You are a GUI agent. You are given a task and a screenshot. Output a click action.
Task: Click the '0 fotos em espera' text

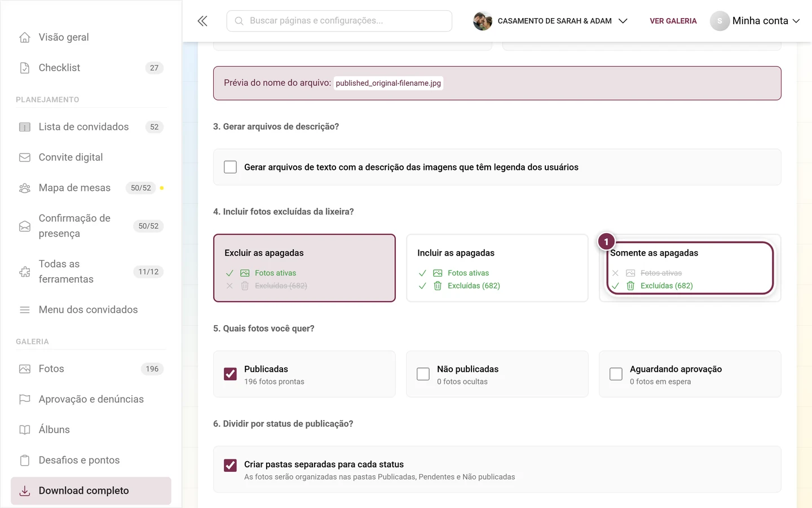click(x=660, y=382)
